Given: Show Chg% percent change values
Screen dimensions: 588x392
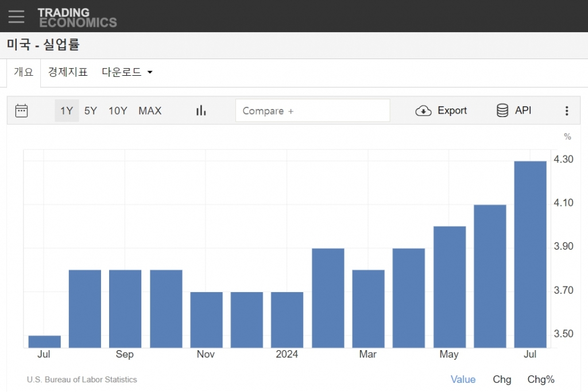Looking at the screenshot, I should [x=541, y=379].
